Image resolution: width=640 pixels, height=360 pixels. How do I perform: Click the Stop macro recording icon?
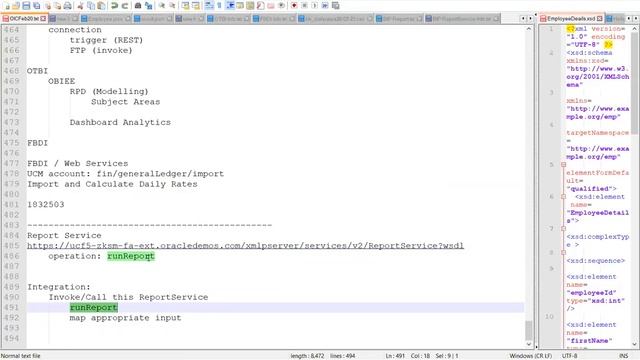pos(304,6)
